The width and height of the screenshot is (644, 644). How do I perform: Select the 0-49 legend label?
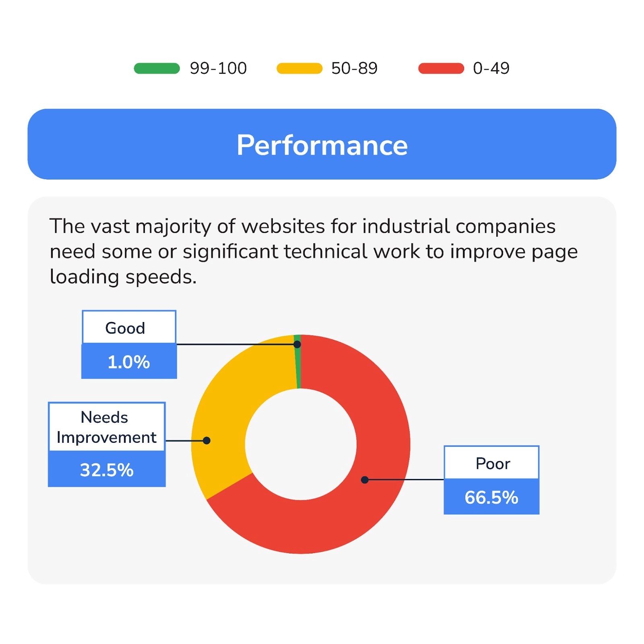click(x=491, y=68)
